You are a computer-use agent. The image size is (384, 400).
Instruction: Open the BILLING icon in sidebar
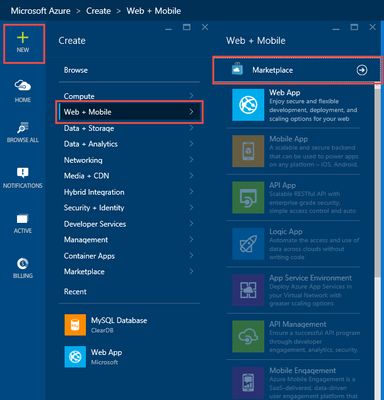pos(23,268)
